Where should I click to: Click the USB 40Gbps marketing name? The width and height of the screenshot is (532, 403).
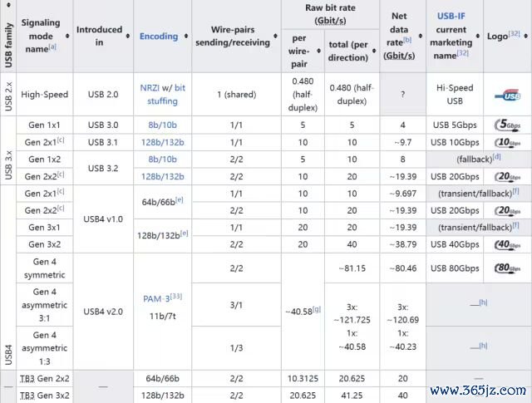pos(455,244)
